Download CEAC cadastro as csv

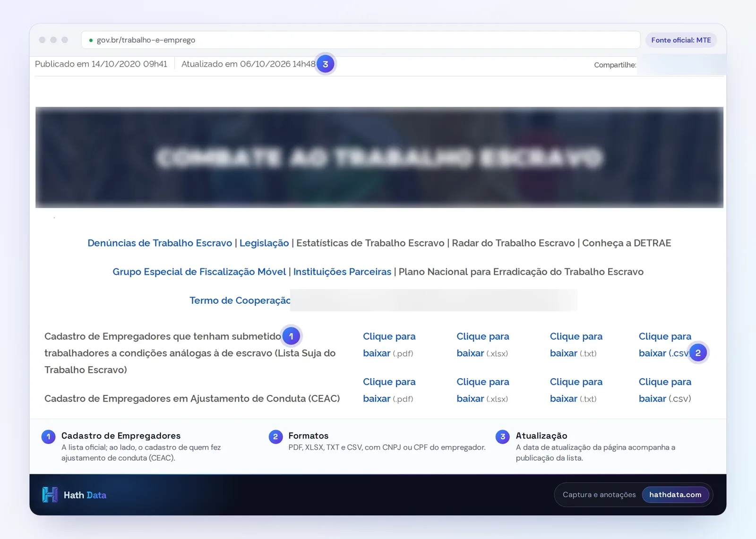pos(665,390)
